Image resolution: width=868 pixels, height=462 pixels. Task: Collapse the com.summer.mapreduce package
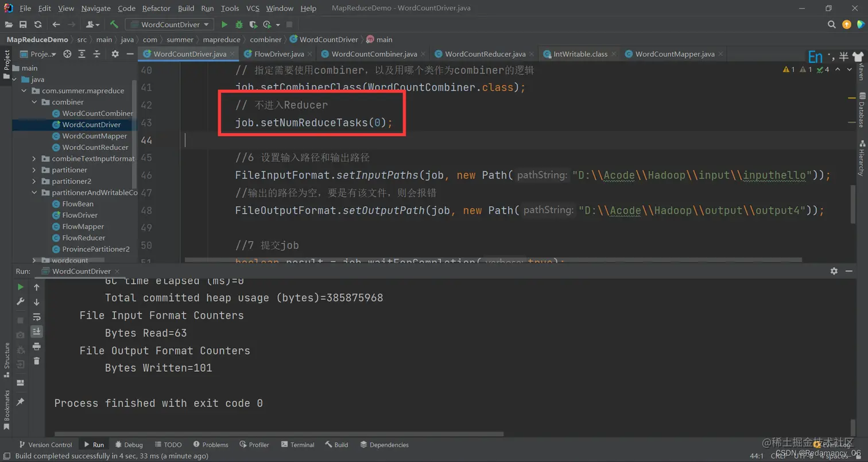[24, 91]
